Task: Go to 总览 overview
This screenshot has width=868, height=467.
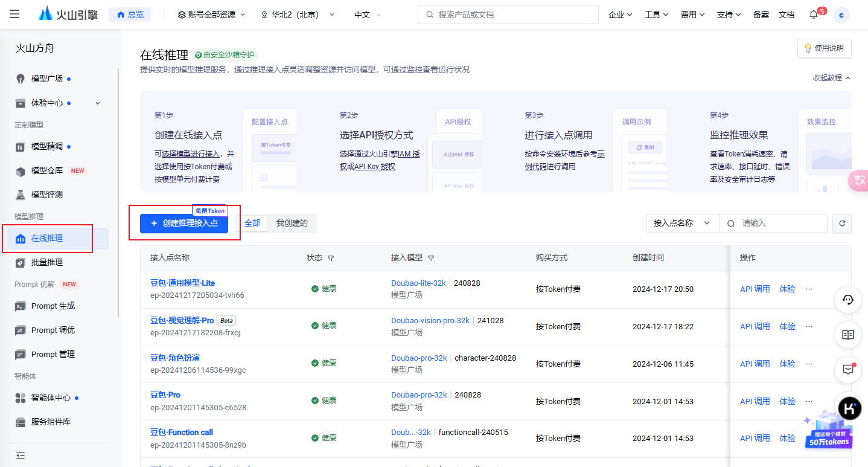Action: (x=130, y=14)
